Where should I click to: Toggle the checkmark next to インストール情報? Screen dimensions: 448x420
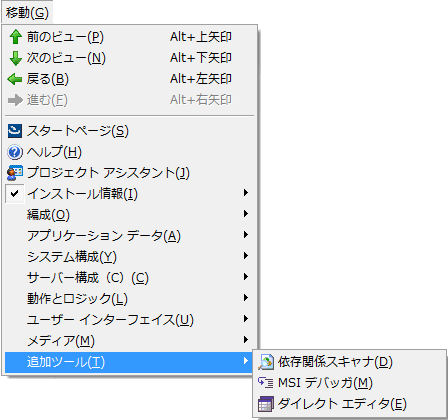pos(15,193)
